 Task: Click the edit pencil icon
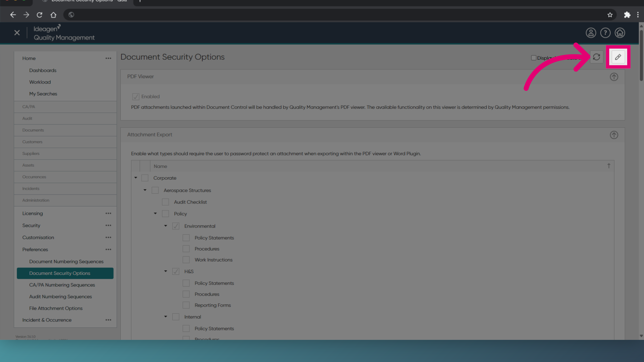(x=618, y=57)
